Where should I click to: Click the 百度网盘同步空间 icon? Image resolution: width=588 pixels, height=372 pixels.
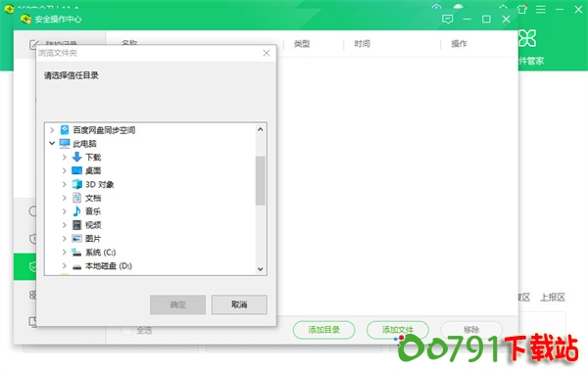pos(65,129)
